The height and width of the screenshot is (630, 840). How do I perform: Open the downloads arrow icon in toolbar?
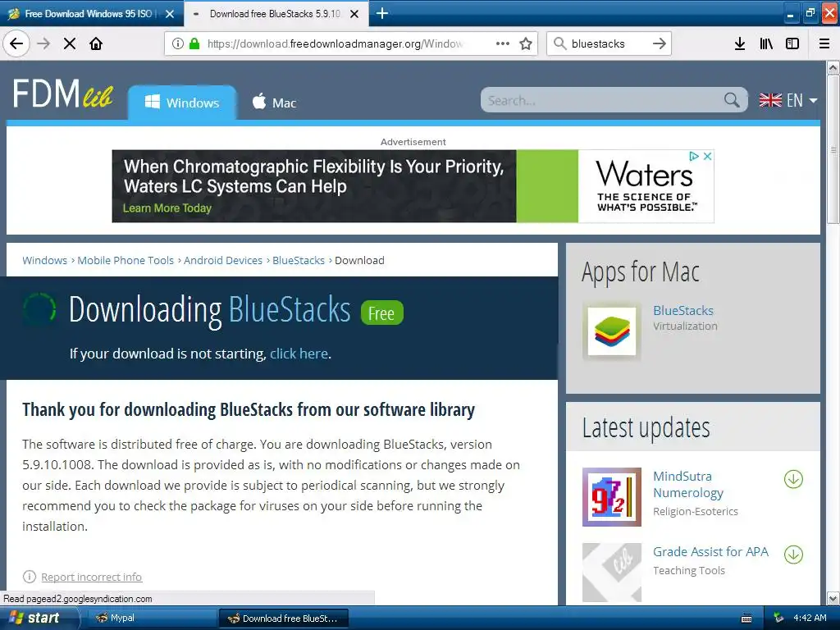pyautogui.click(x=740, y=43)
